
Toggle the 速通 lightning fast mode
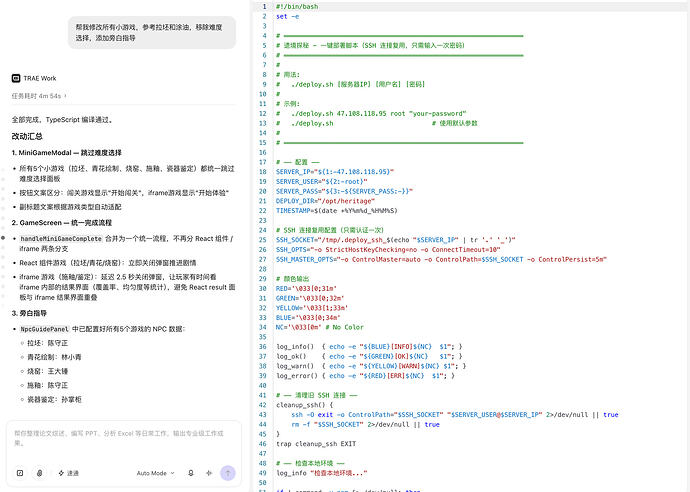pyautogui.click(x=68, y=473)
